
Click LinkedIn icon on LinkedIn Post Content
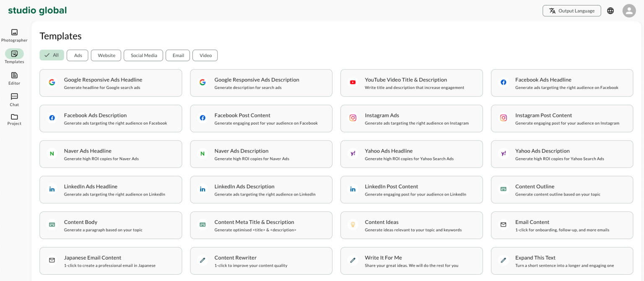coord(353,190)
